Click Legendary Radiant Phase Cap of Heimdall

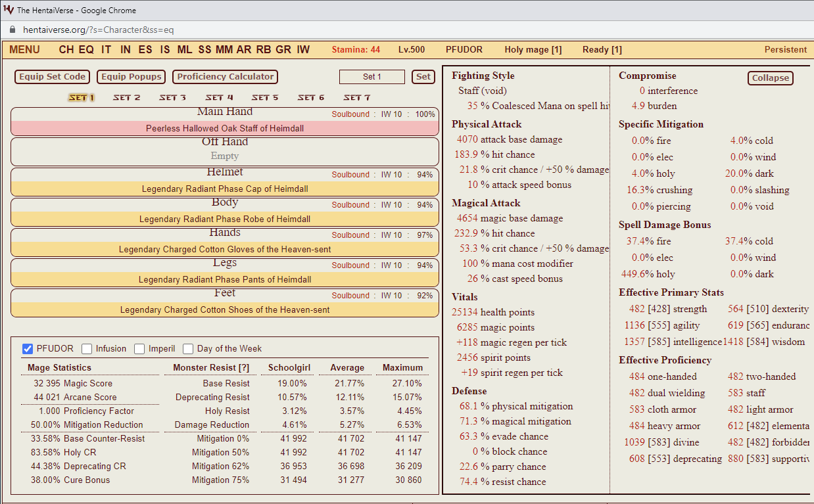tap(225, 189)
